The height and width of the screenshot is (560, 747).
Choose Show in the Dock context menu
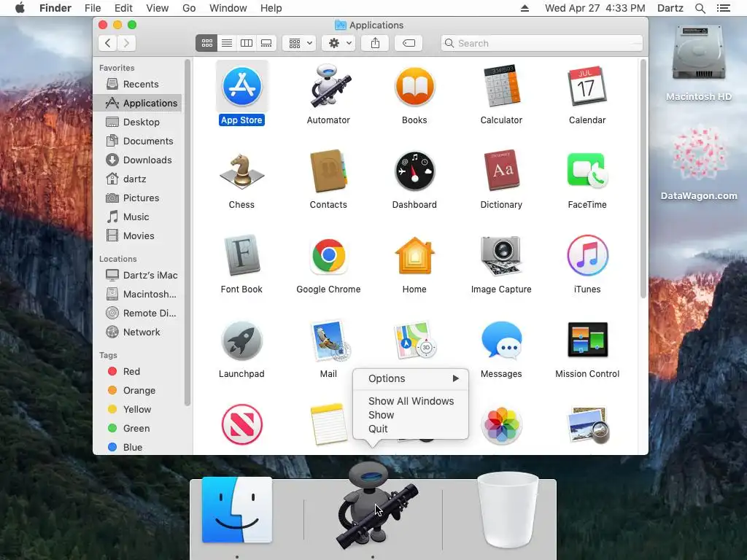click(411, 415)
